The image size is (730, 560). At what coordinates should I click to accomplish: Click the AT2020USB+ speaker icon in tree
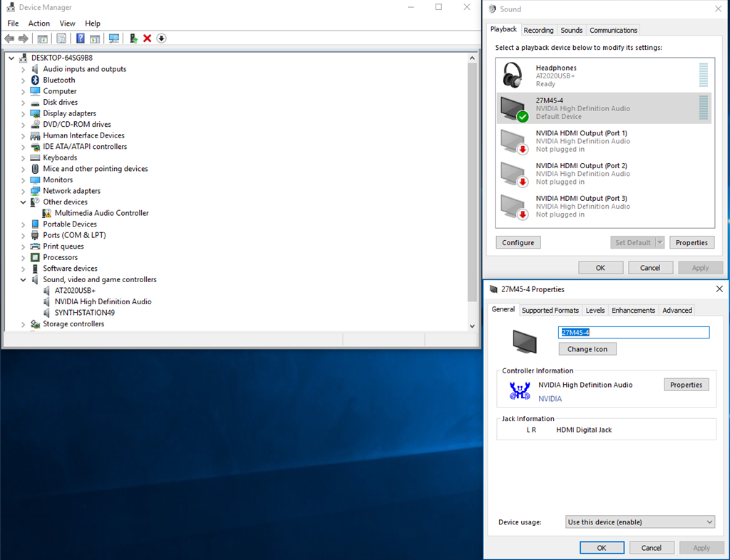point(46,291)
